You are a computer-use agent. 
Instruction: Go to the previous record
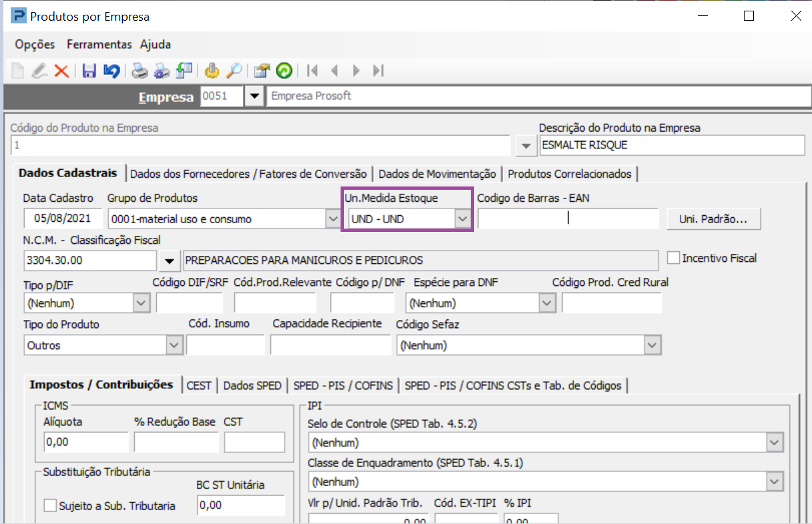pyautogui.click(x=335, y=70)
